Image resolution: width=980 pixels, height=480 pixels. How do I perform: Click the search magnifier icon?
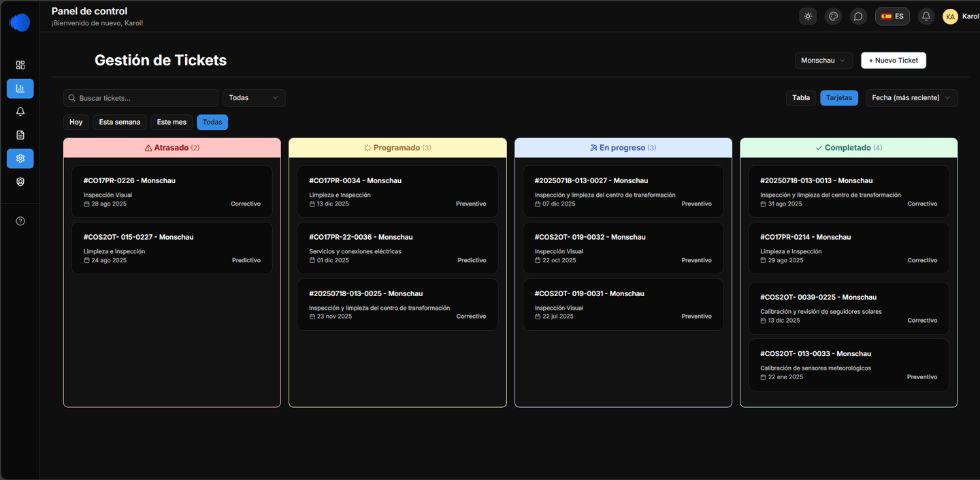tap(72, 98)
